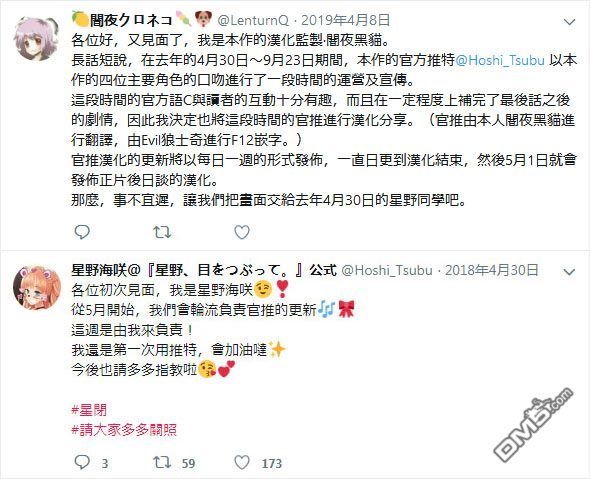Screen dimensions: 590x479
Task: Retweet the tweet showing 59 retweets
Action: tap(162, 462)
